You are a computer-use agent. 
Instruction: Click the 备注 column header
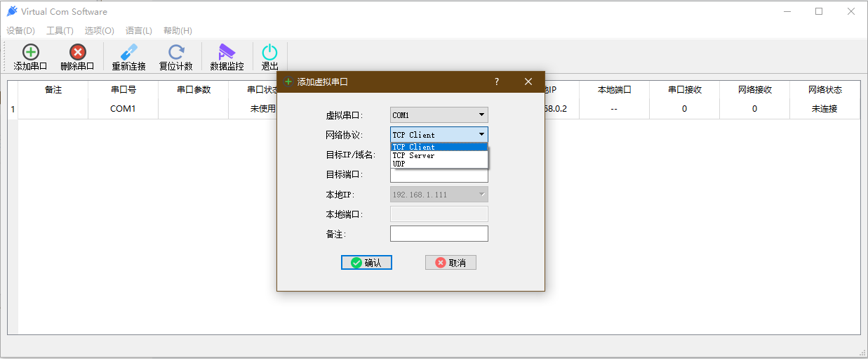tap(53, 90)
